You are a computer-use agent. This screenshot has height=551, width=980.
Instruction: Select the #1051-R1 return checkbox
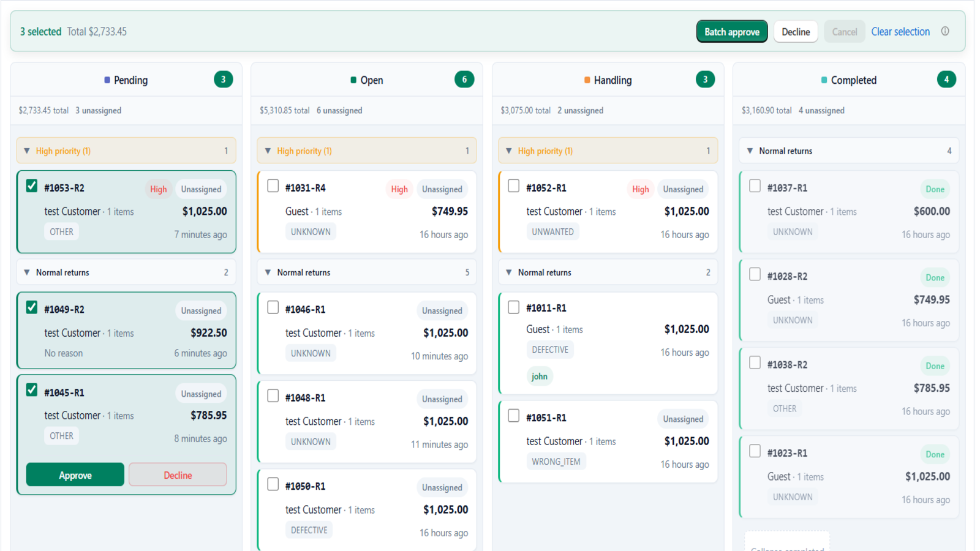pyautogui.click(x=514, y=416)
